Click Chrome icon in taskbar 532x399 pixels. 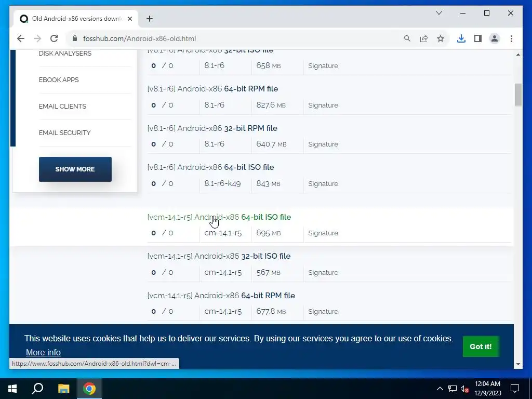coord(89,389)
